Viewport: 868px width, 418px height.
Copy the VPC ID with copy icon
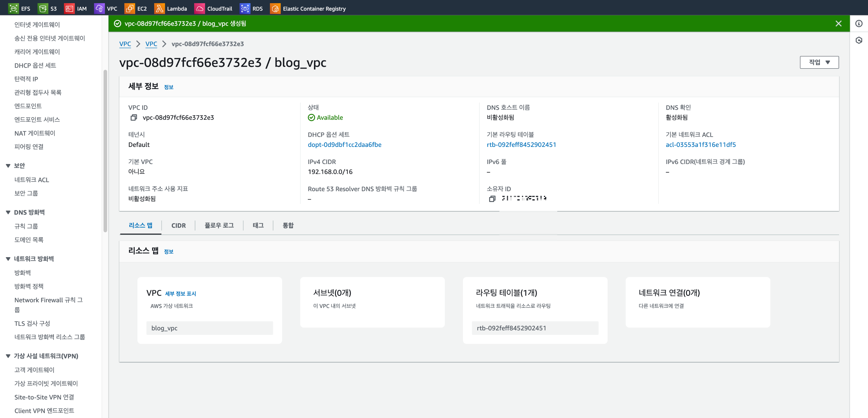(134, 117)
